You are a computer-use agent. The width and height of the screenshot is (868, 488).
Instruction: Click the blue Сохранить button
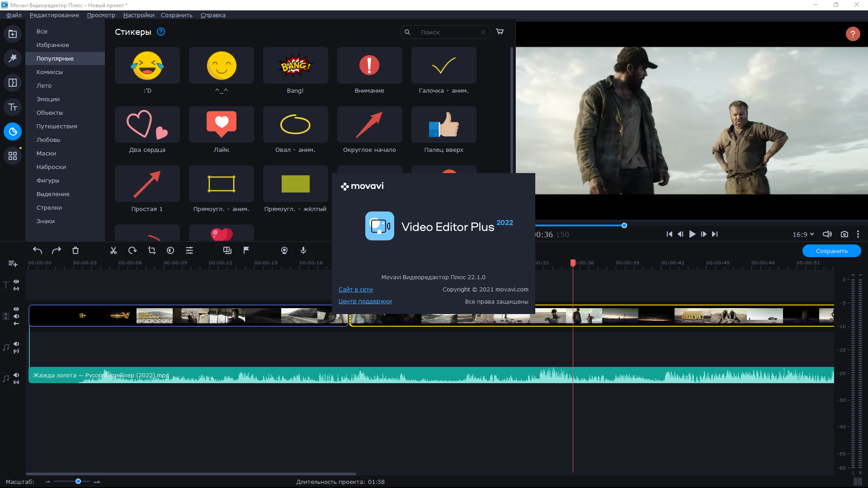click(831, 251)
